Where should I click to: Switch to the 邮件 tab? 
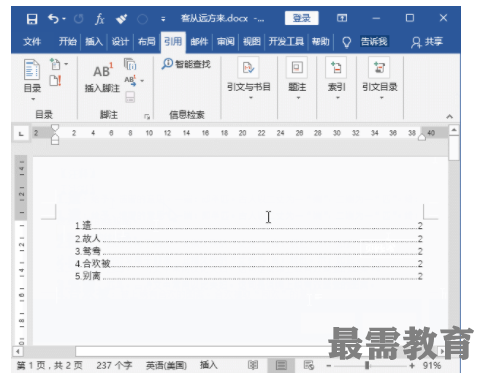tap(199, 42)
